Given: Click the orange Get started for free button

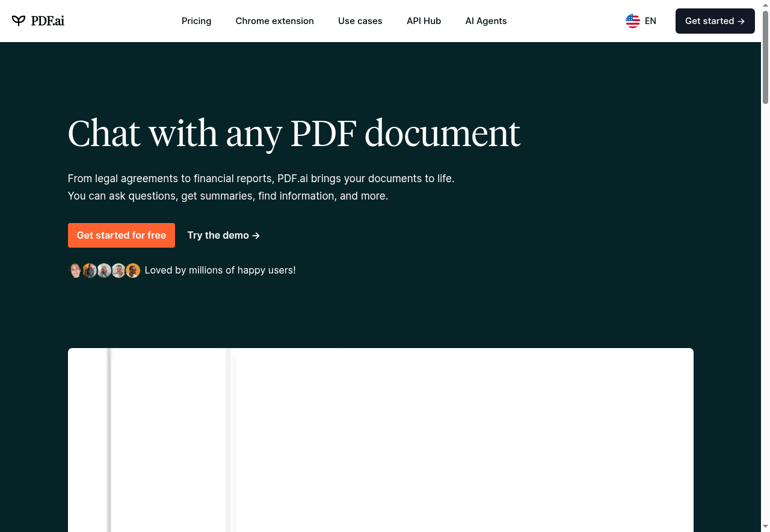Looking at the screenshot, I should click(121, 235).
